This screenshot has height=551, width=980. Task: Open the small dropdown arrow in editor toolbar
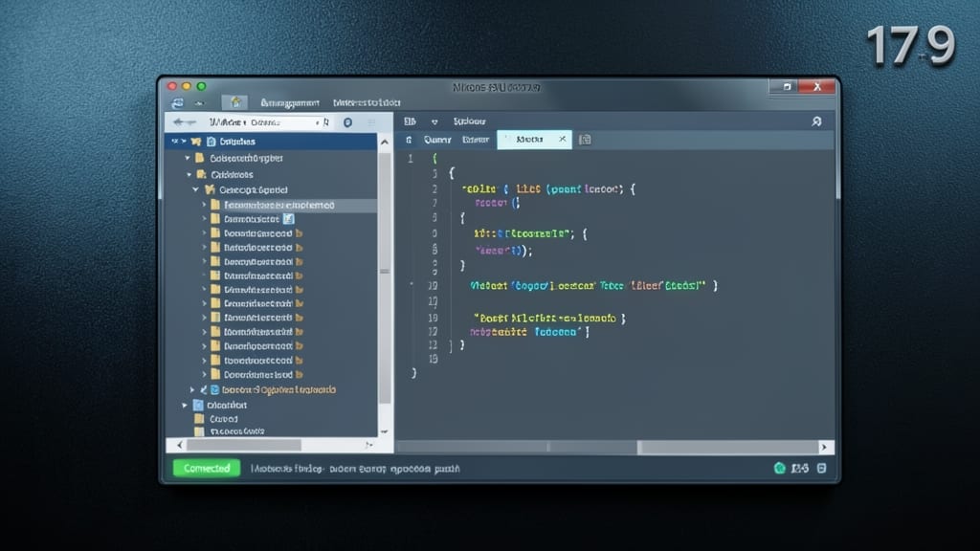(x=434, y=121)
